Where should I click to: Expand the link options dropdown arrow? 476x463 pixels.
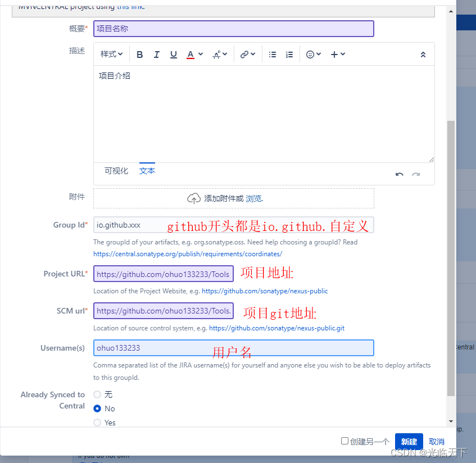[x=253, y=54]
